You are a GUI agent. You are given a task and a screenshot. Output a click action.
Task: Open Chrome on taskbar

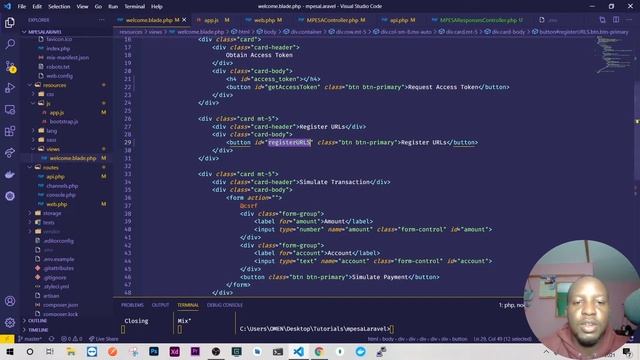point(319,351)
